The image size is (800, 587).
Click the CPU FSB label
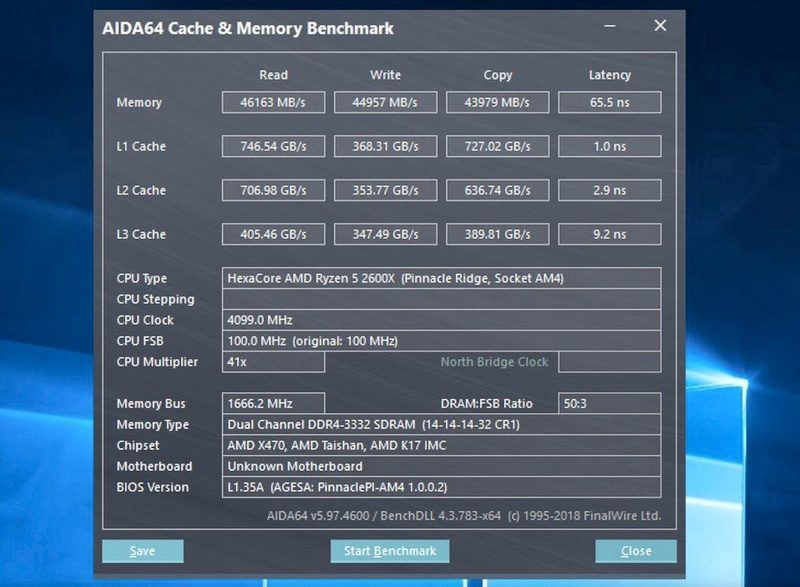[140, 341]
